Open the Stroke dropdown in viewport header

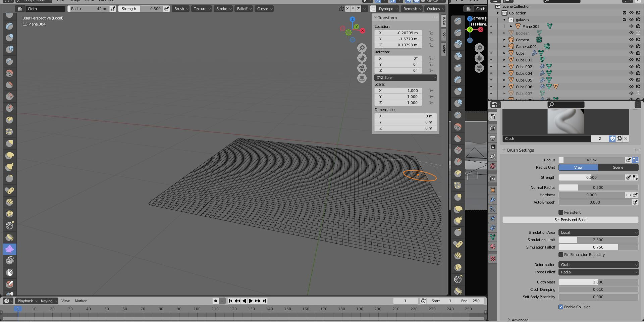223,9
